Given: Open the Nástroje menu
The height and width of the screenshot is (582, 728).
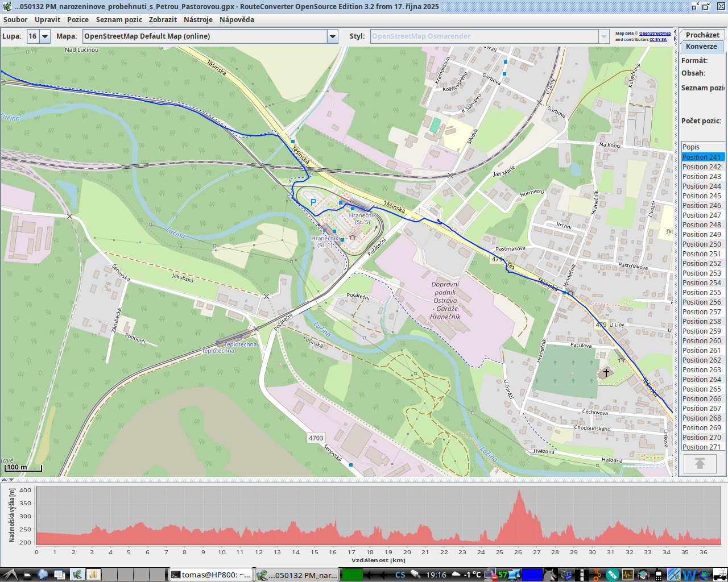Looking at the screenshot, I should (x=198, y=20).
